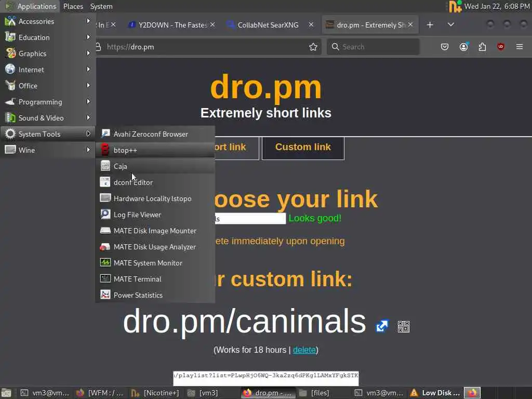Open the Firefox hamburger menu
This screenshot has width=532, height=399.
click(520, 47)
